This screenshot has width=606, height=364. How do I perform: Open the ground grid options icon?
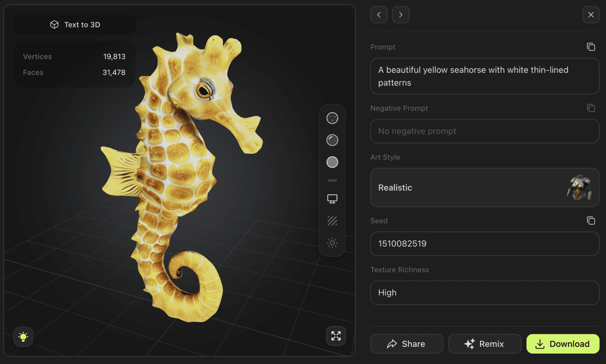point(332,221)
